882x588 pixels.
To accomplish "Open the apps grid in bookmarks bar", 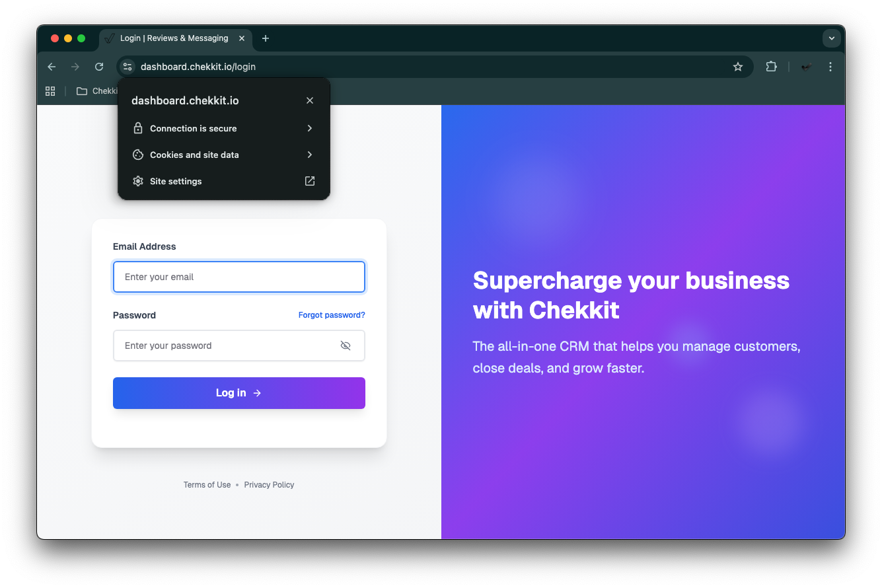I will [50, 91].
